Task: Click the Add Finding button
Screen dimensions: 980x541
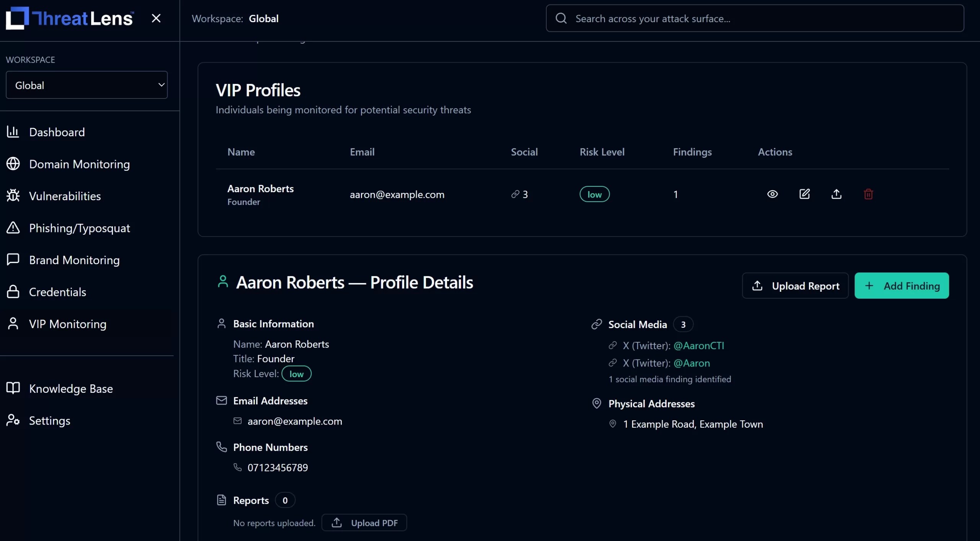Action: (x=902, y=285)
